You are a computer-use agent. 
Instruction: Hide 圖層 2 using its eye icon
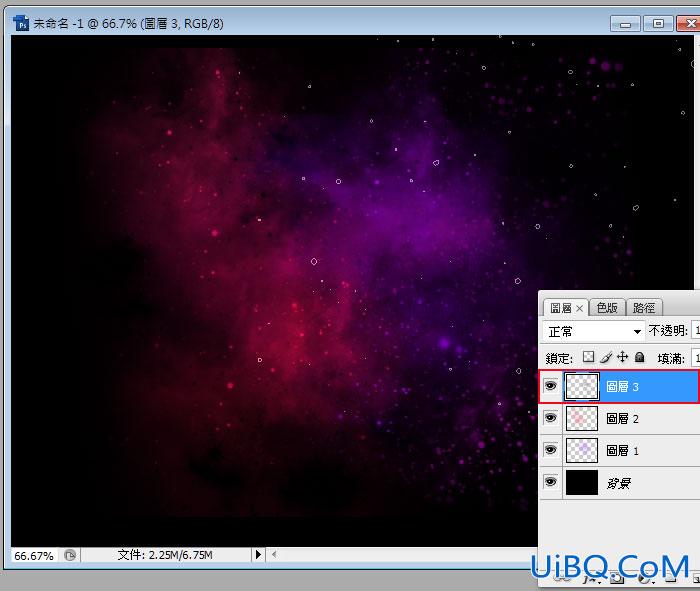550,418
